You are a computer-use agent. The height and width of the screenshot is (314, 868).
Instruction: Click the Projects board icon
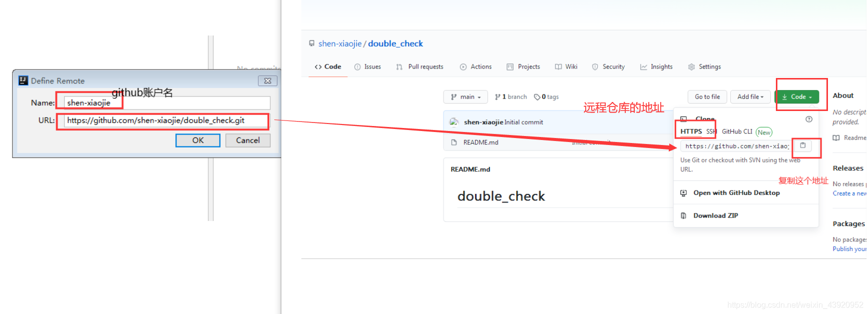coord(510,67)
